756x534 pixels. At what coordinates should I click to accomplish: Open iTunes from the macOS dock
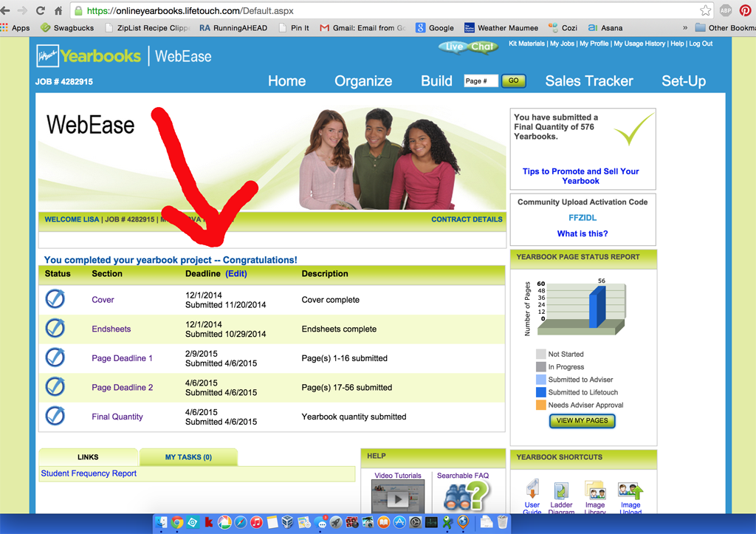click(256, 523)
